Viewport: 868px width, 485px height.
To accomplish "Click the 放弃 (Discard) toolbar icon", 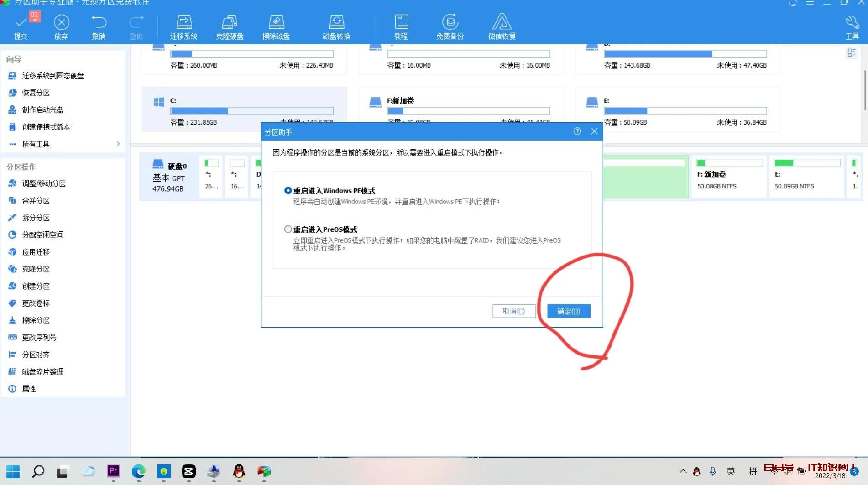I will click(61, 27).
